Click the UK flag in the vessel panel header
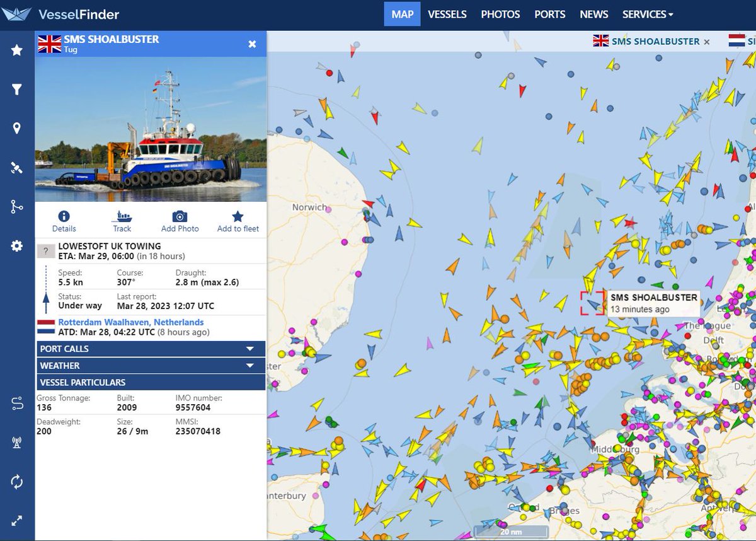This screenshot has height=541, width=756. (50, 44)
